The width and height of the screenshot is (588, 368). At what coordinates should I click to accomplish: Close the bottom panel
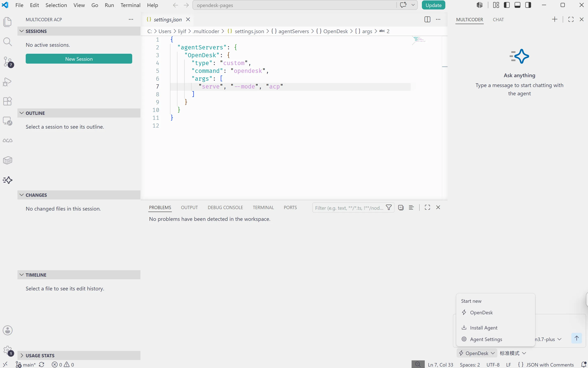438,207
